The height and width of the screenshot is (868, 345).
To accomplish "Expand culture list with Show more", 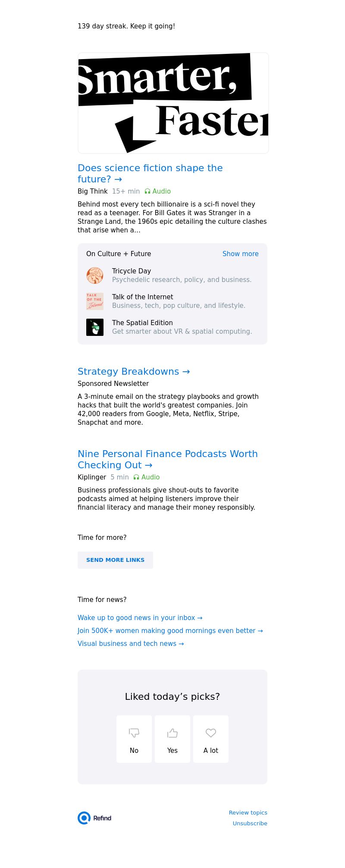I will click(x=240, y=254).
